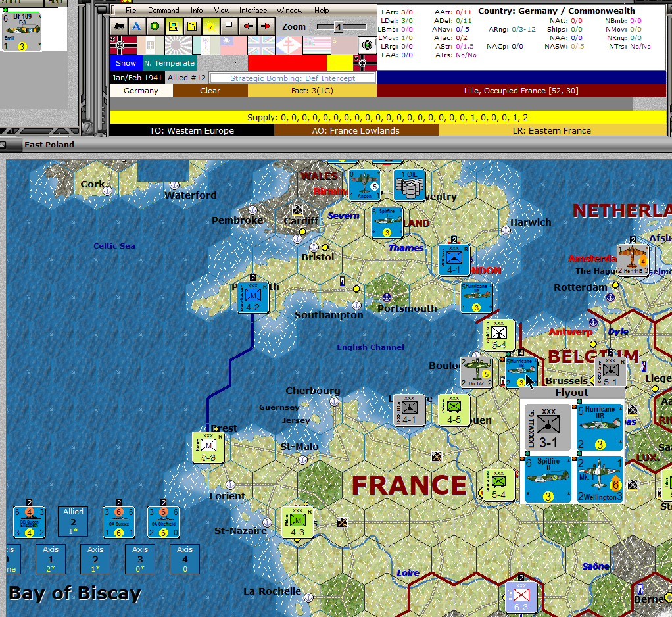
Task: Toggle the sun weather display button
Action: point(210,26)
